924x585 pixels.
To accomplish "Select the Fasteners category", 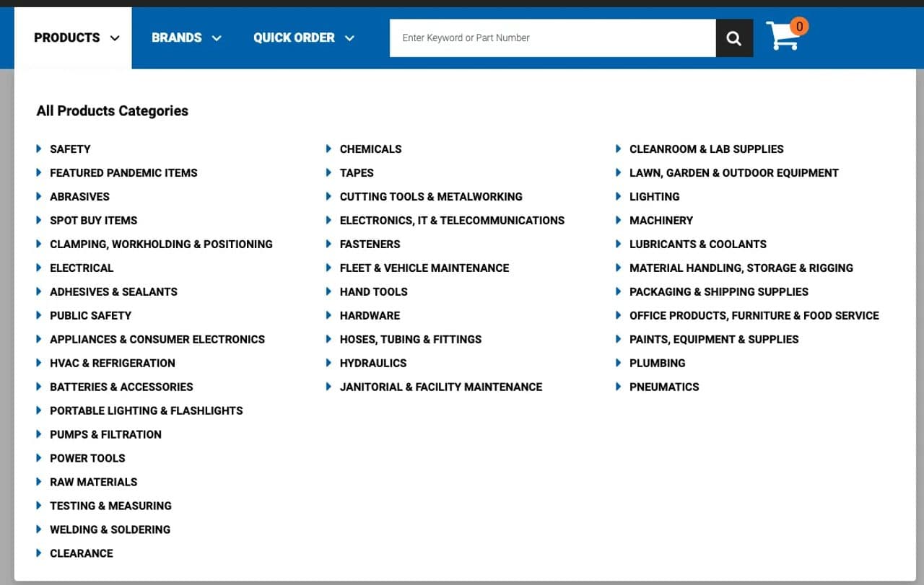I will point(370,245).
